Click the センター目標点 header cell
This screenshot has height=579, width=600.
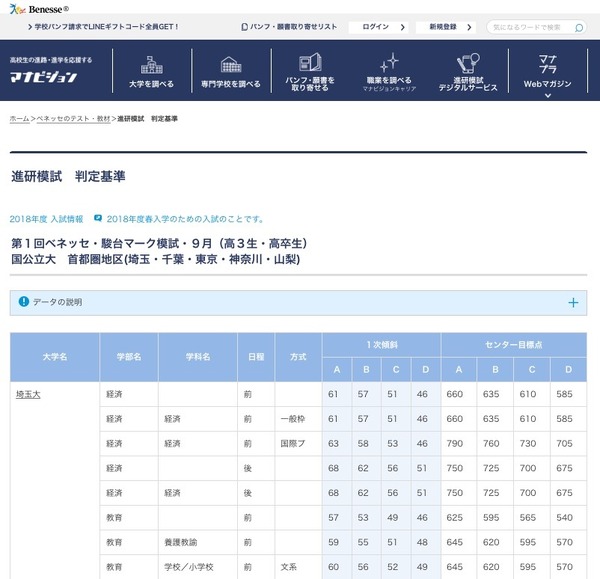coord(514,345)
